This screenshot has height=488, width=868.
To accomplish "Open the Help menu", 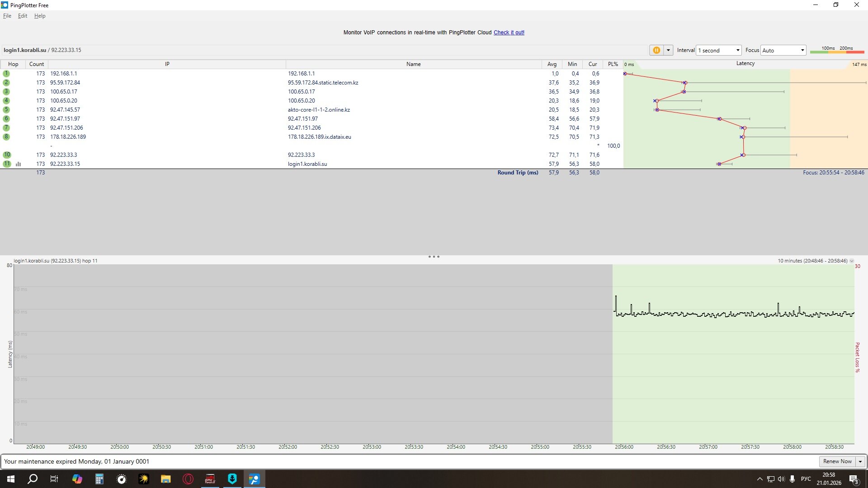I will [x=40, y=16].
